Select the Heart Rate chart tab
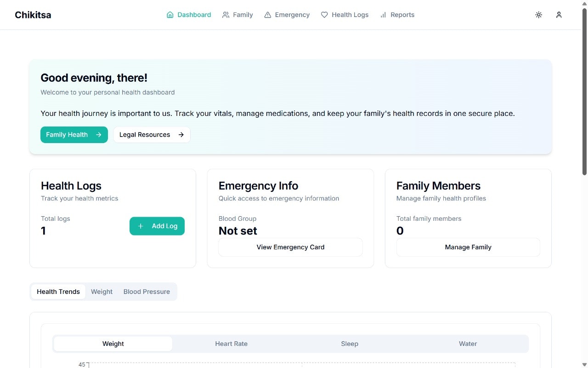This screenshot has width=588, height=368. tap(231, 344)
